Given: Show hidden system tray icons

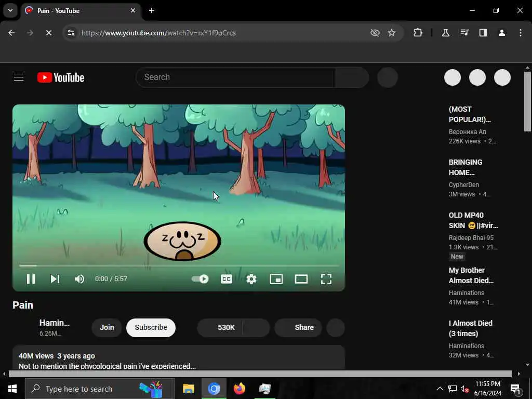Looking at the screenshot, I should pyautogui.click(x=440, y=389).
